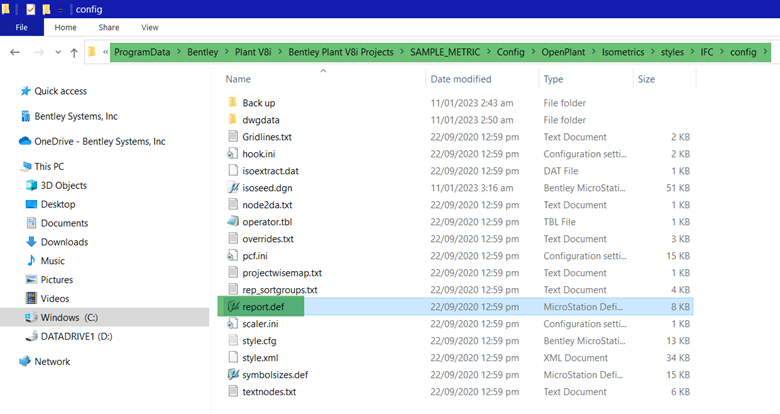Select Quick access in the navigation pane
Image resolution: width=780 pixels, height=414 pixels.
click(x=60, y=91)
